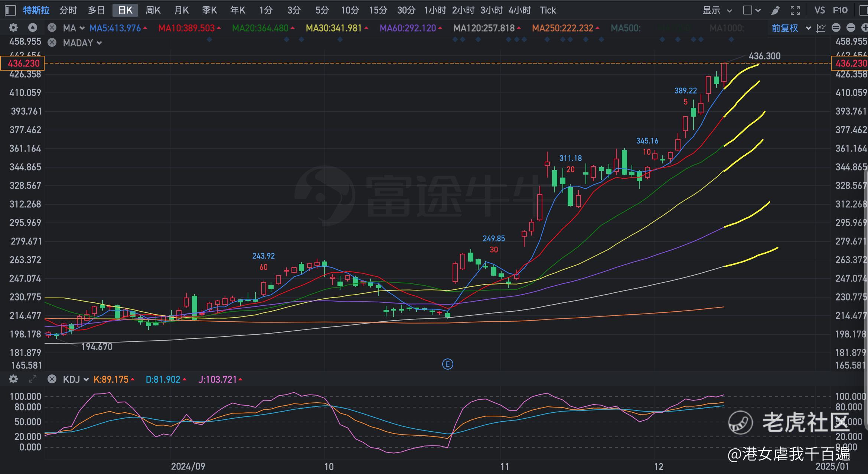Zoom out chart with minus icon
Viewport: 868px width, 474px height.
851,28
